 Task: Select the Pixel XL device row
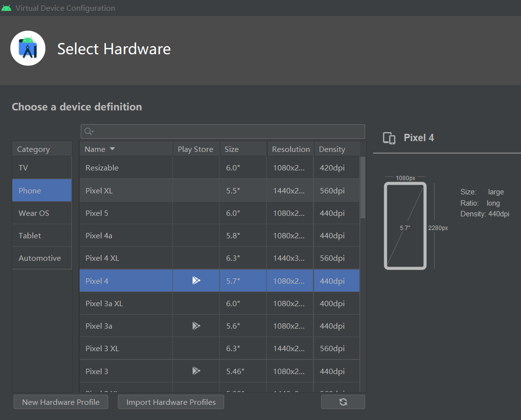(219, 190)
